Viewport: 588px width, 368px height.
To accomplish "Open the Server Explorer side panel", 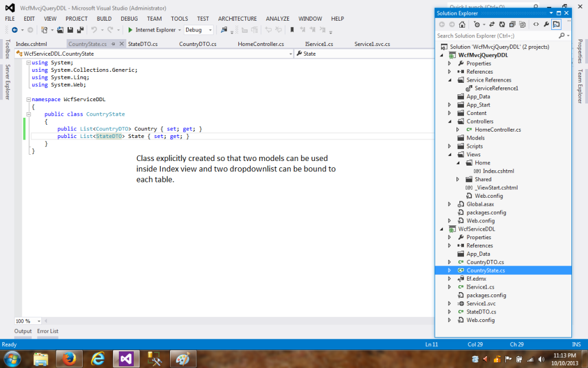I will 7,82.
